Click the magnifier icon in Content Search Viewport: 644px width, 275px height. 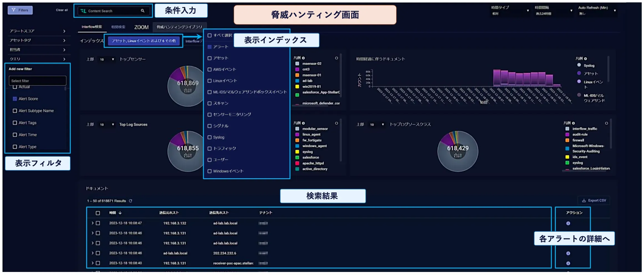[x=143, y=11]
